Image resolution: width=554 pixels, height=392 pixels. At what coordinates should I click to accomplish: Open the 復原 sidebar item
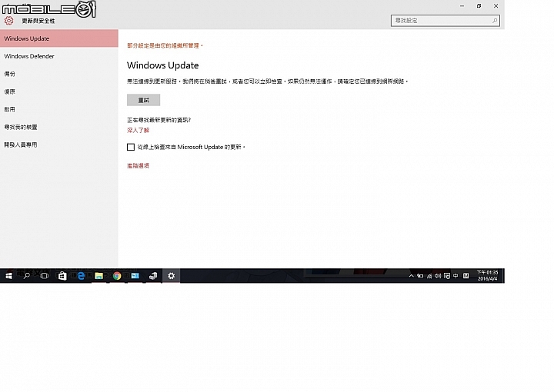click(59, 91)
